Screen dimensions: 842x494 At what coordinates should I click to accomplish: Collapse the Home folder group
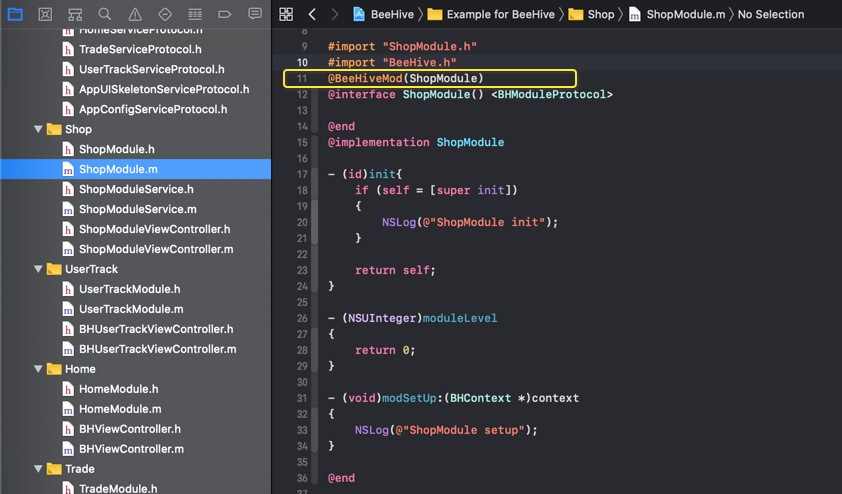(38, 369)
